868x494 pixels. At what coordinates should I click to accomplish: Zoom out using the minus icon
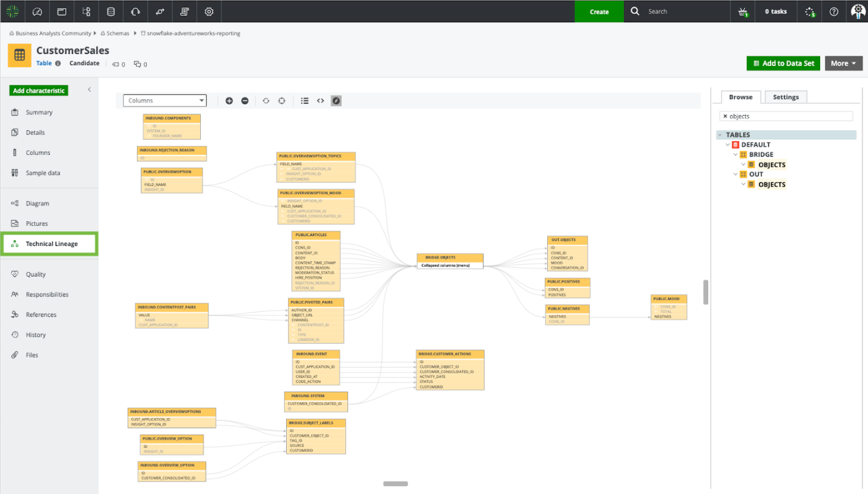(x=245, y=101)
